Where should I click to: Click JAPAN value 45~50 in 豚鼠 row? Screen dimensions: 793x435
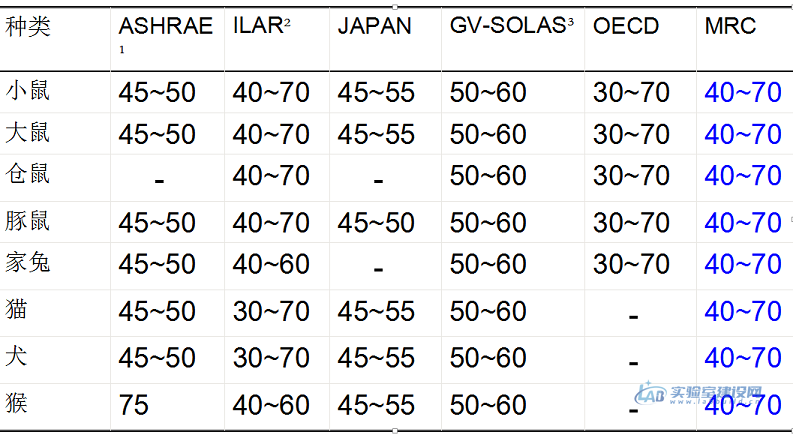(x=376, y=223)
